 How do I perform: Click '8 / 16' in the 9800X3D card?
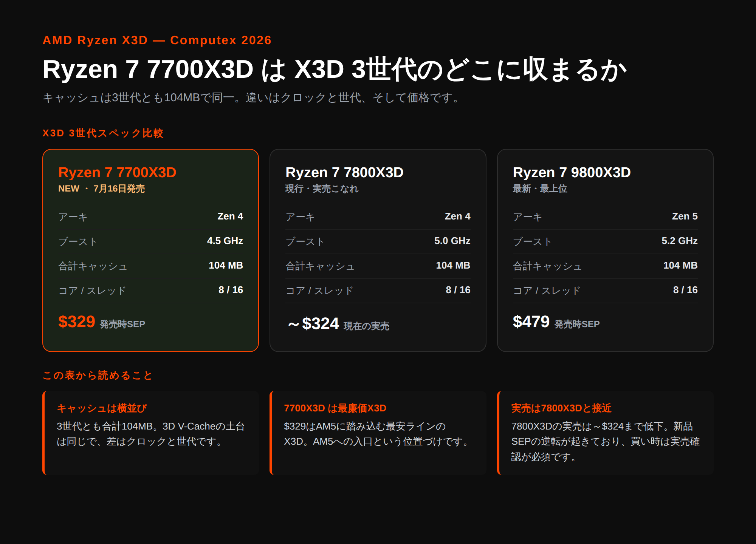pos(685,290)
